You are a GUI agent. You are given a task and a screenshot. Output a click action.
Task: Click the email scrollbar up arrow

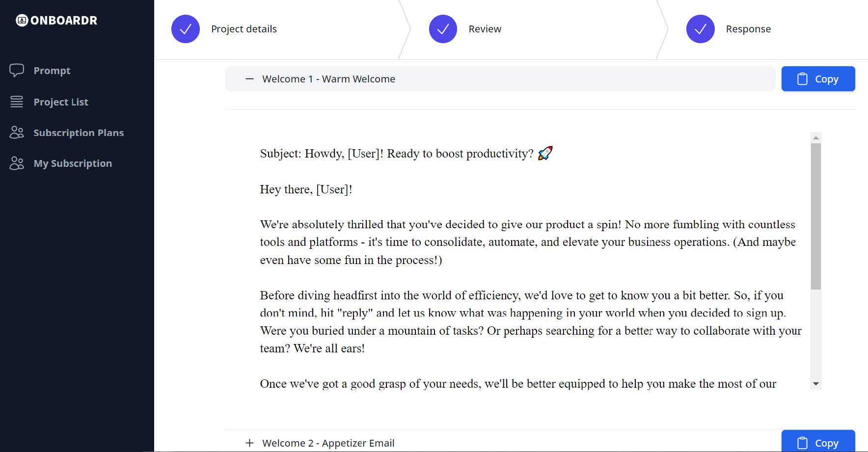pyautogui.click(x=816, y=138)
